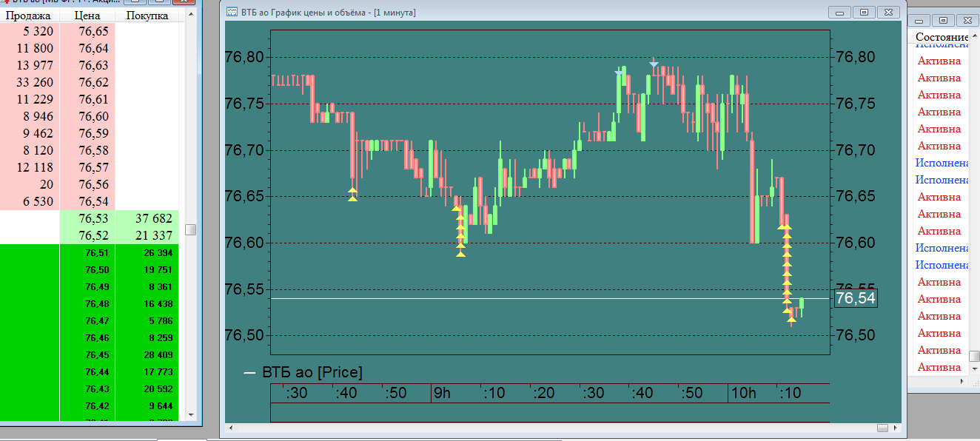Maximize the ВТБ ао chart window

click(864, 12)
